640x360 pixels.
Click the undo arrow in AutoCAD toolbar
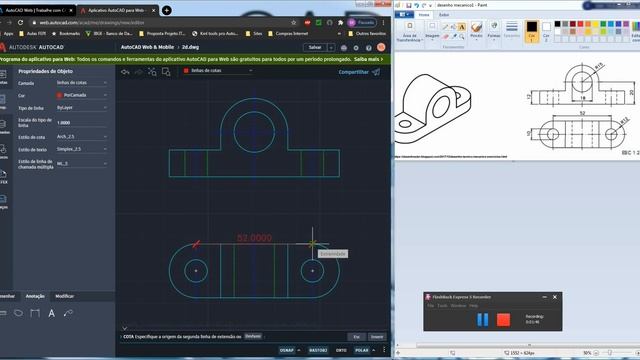point(125,72)
